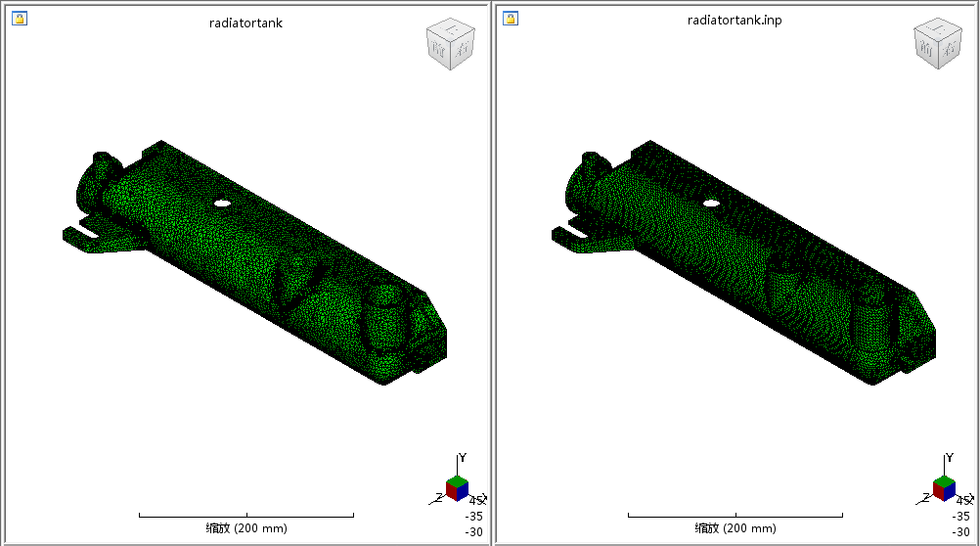This screenshot has width=980, height=546.
Task: Click rotation value -35 in left pane
Action: pyautogui.click(x=473, y=517)
